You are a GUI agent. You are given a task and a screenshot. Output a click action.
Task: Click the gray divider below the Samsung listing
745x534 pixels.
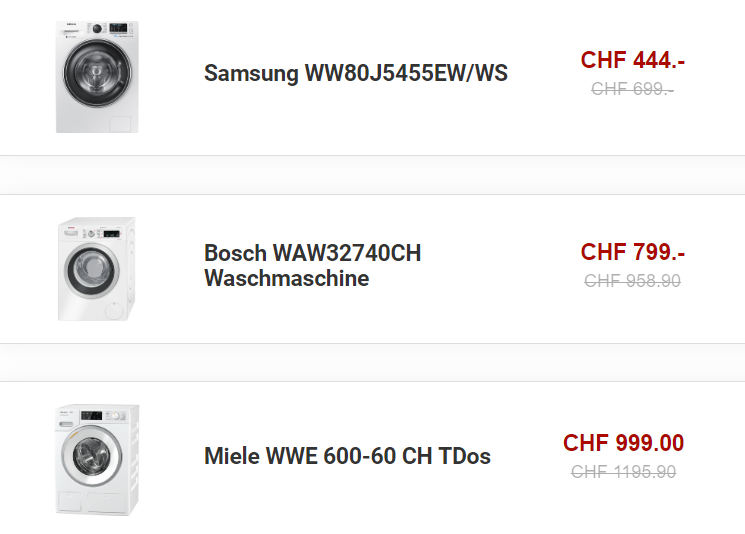click(x=372, y=175)
